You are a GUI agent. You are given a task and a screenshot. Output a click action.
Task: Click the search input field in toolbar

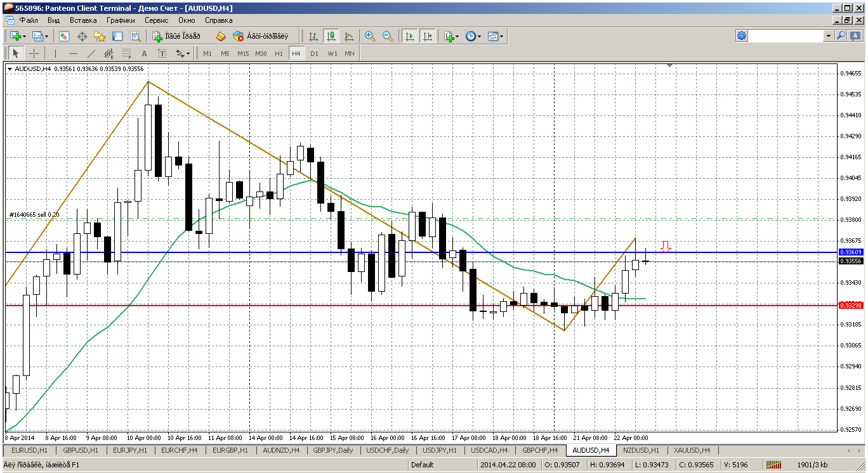click(787, 36)
